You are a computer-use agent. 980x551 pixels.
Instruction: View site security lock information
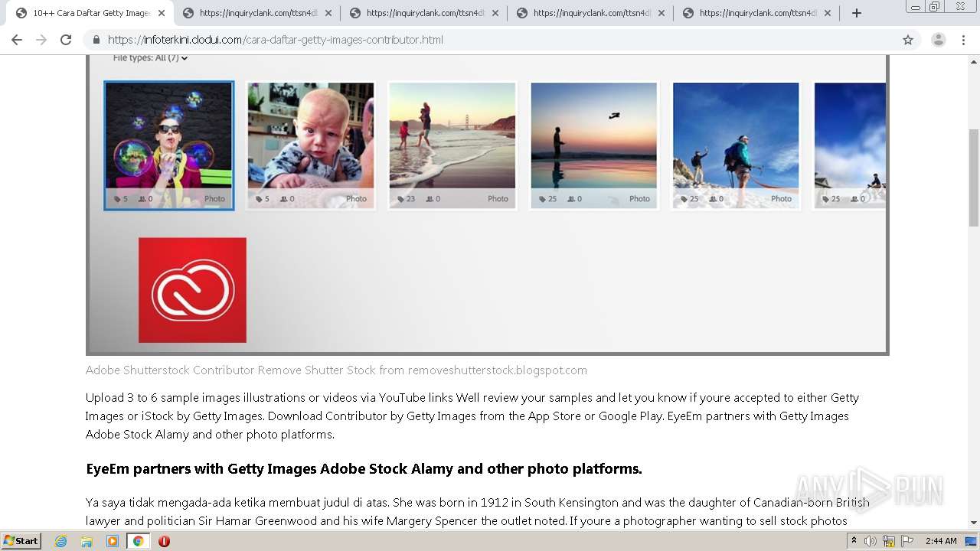pyautogui.click(x=96, y=40)
